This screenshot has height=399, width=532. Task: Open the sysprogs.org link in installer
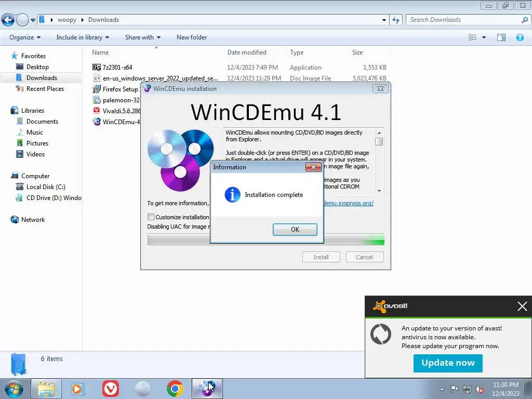coord(349,203)
